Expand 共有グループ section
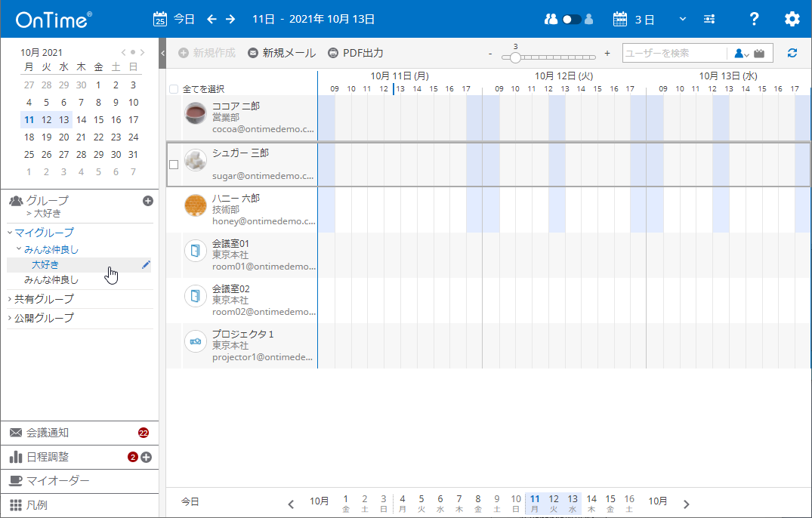 pyautogui.click(x=10, y=299)
